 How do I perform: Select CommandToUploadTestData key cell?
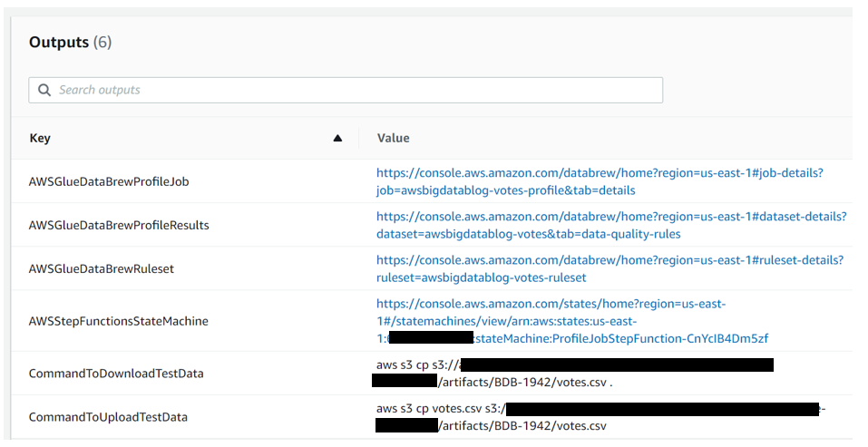pyautogui.click(x=108, y=417)
